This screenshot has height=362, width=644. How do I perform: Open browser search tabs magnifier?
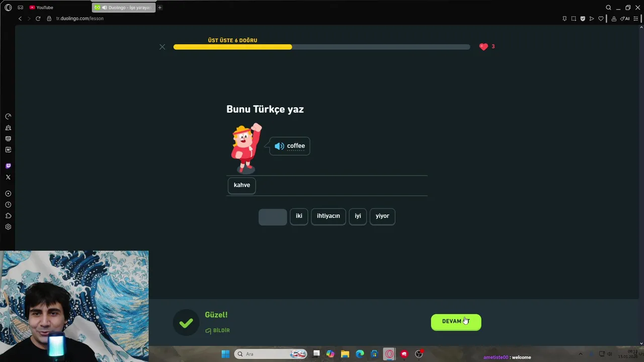[x=608, y=8]
